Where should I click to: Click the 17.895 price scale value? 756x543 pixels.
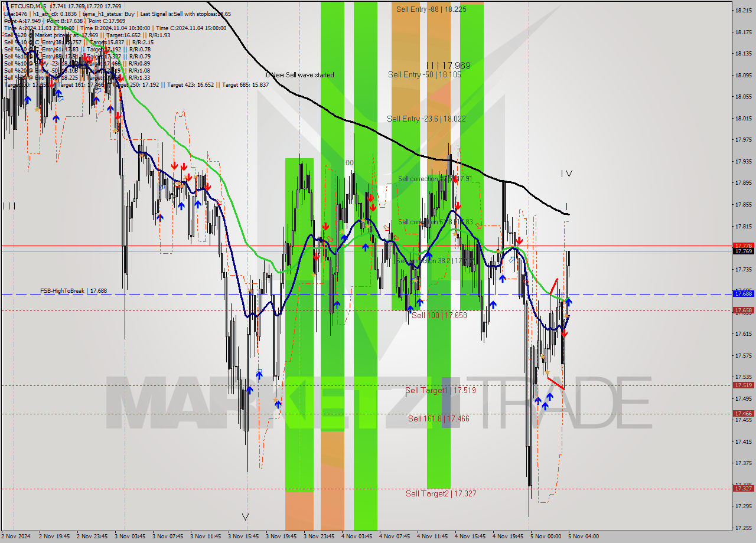point(743,183)
